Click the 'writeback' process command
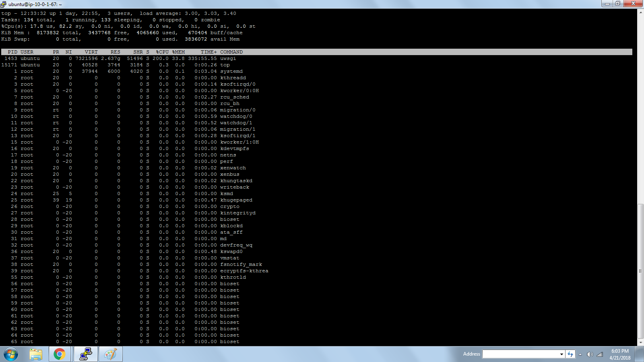The image size is (644, 362). pyautogui.click(x=235, y=187)
